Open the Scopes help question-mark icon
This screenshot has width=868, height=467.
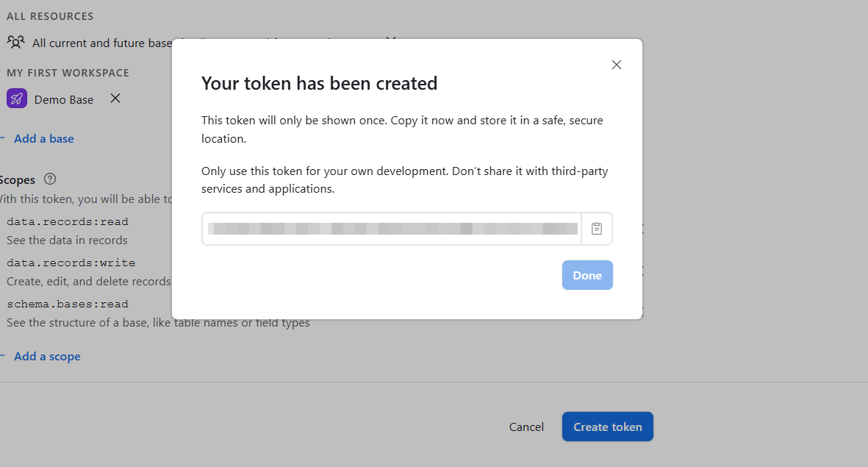coord(50,179)
